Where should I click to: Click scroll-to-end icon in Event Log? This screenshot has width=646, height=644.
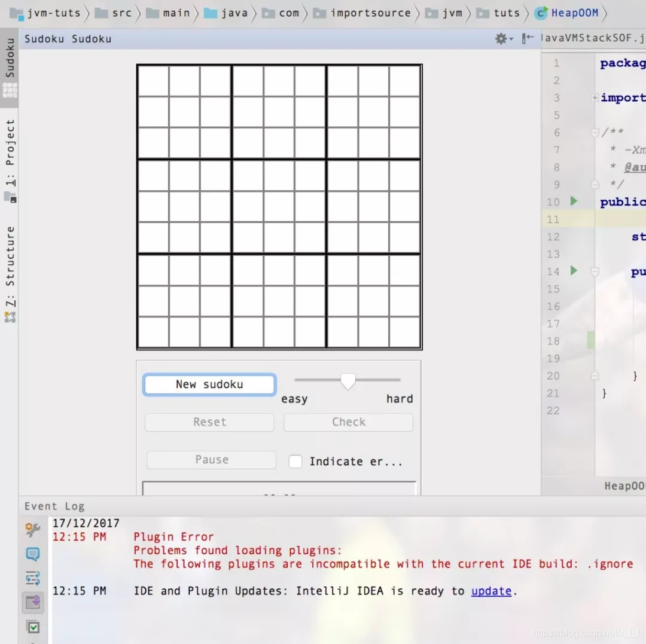pyautogui.click(x=32, y=602)
